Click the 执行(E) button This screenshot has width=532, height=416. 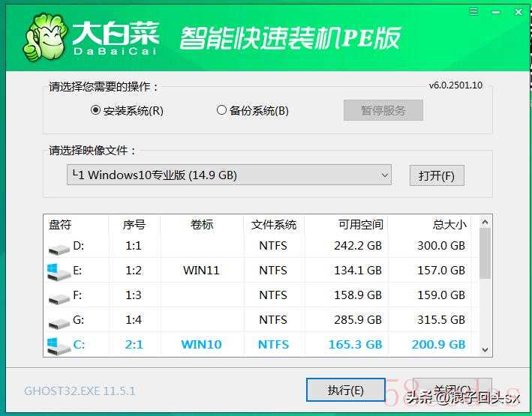(x=345, y=390)
